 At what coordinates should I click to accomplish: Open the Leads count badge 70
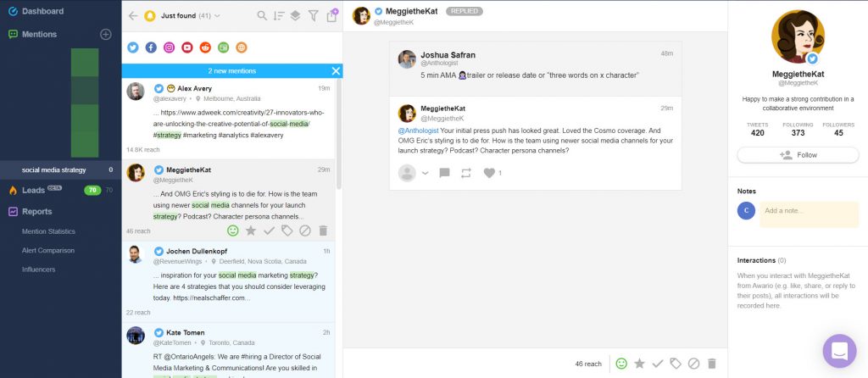tap(92, 191)
